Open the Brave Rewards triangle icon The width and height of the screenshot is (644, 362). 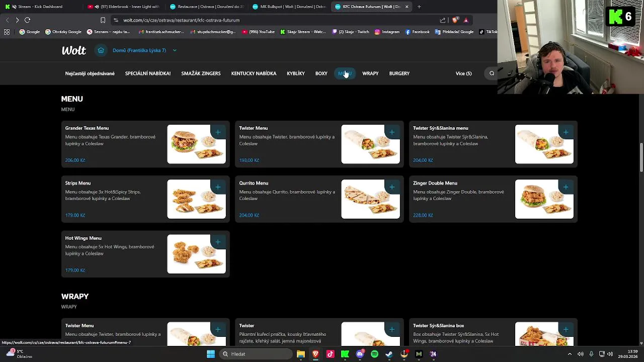tap(466, 20)
